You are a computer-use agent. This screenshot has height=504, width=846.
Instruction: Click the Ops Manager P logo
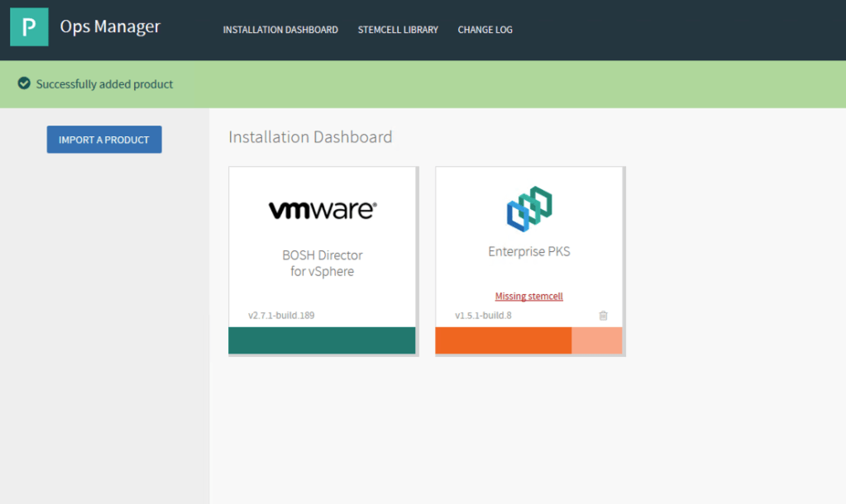pos(29,27)
